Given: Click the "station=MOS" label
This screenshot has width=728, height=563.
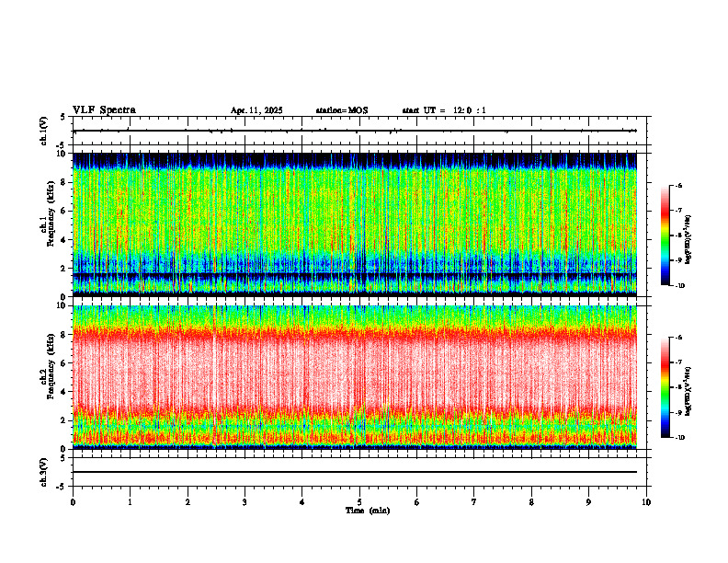Looking at the screenshot, I should coord(342,110).
